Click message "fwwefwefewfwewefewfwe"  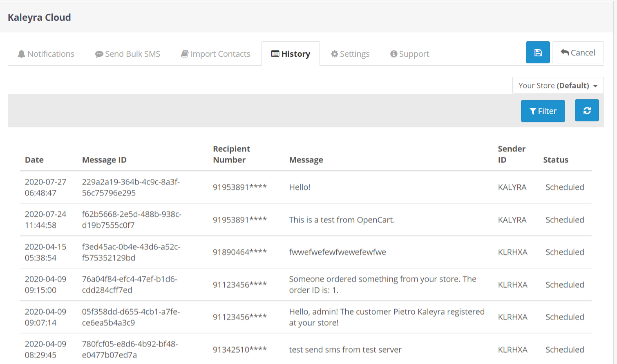338,252
